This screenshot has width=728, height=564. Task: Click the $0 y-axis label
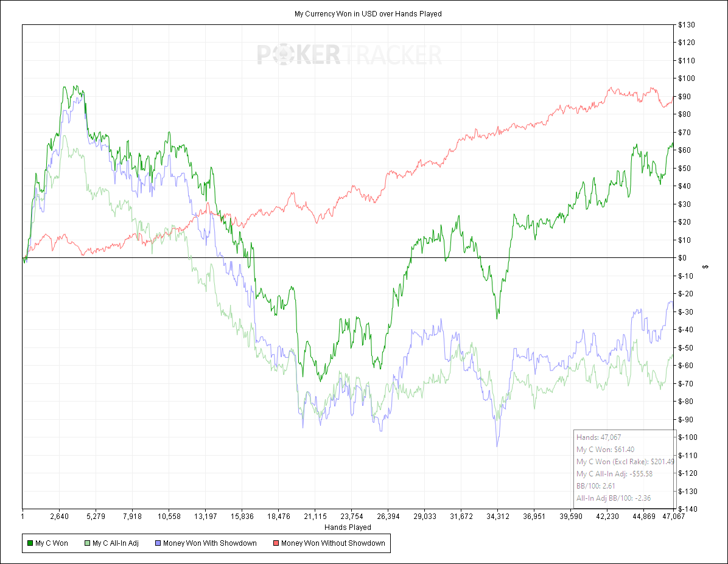[682, 258]
